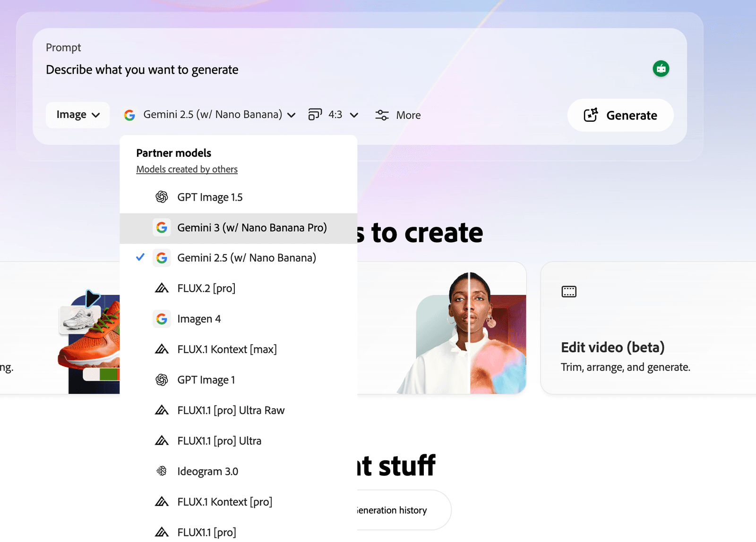Viewport: 756px width, 542px height.
Task: Click the Generate button
Action: (620, 115)
